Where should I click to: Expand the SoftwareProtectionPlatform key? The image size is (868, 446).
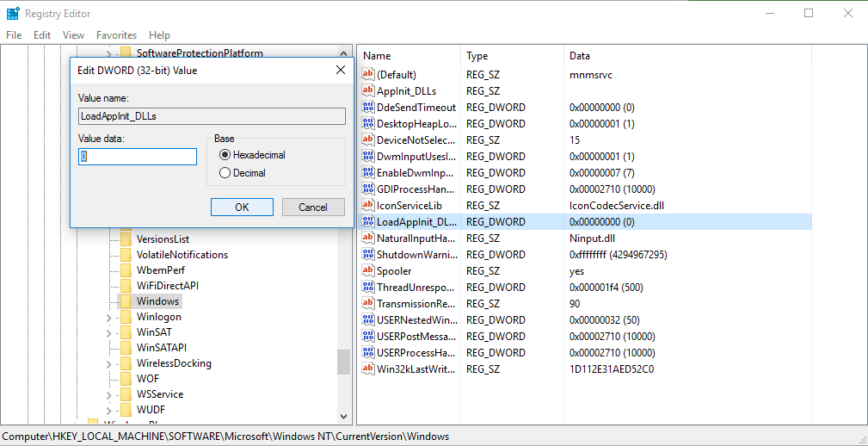109,53
